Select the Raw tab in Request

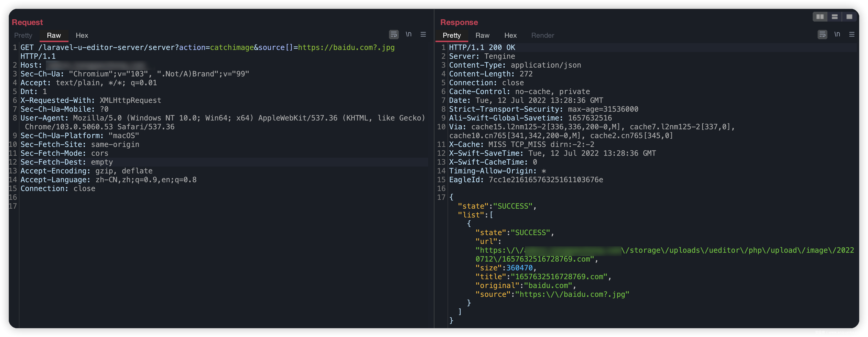[x=54, y=36]
